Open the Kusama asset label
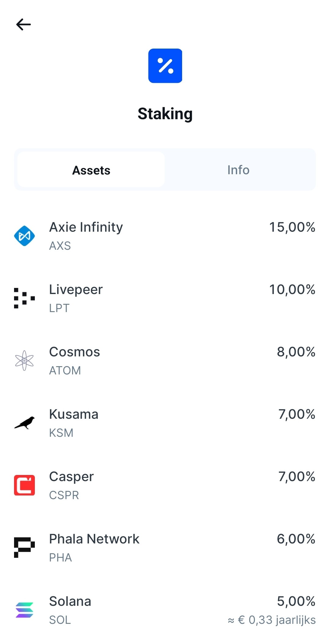 pyautogui.click(x=74, y=414)
